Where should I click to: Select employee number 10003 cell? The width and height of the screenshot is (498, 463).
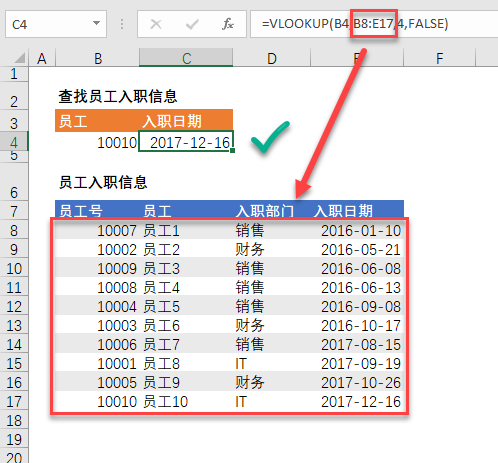pyautogui.click(x=97, y=325)
